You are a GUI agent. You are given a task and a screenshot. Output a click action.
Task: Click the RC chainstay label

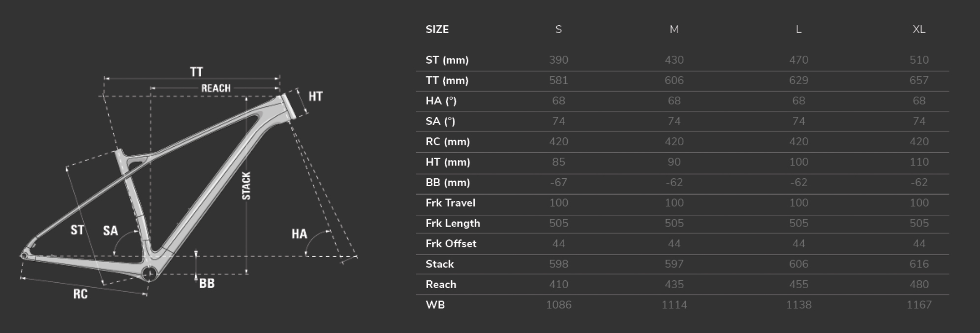[80, 294]
